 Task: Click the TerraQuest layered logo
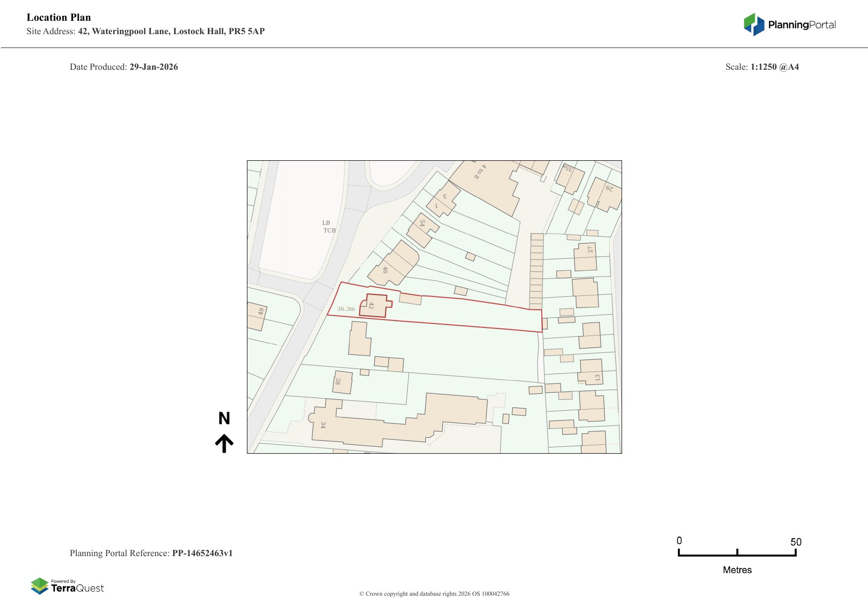(40, 586)
